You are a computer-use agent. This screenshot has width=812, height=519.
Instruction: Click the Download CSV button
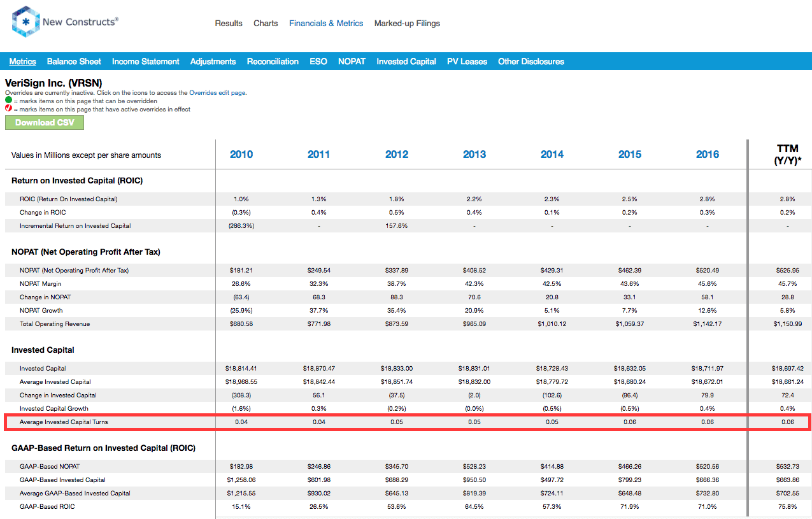(45, 123)
